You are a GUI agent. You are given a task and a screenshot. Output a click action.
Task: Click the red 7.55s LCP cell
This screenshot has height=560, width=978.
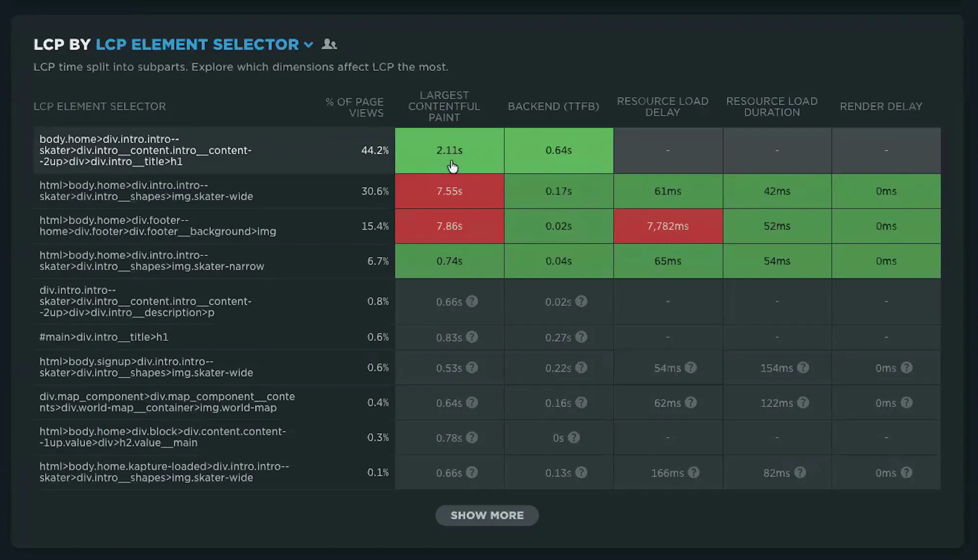tap(449, 191)
